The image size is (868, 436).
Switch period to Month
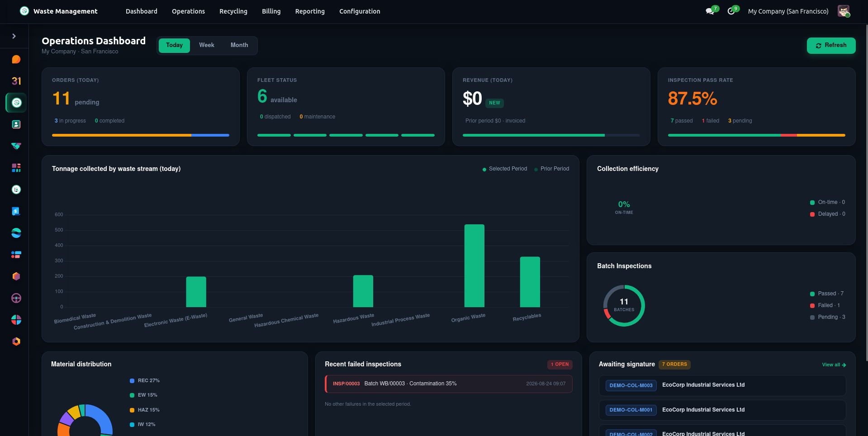[239, 45]
